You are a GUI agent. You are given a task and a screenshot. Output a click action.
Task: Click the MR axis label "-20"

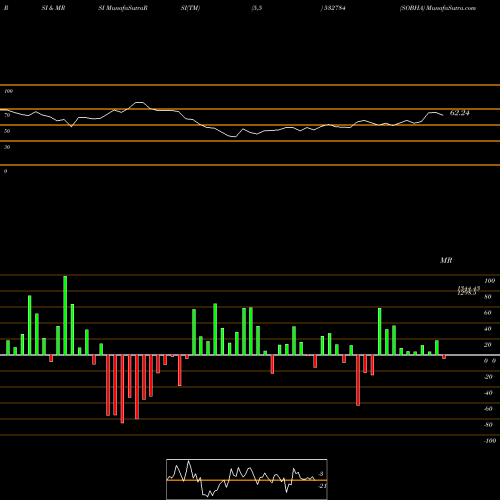tap(488, 377)
